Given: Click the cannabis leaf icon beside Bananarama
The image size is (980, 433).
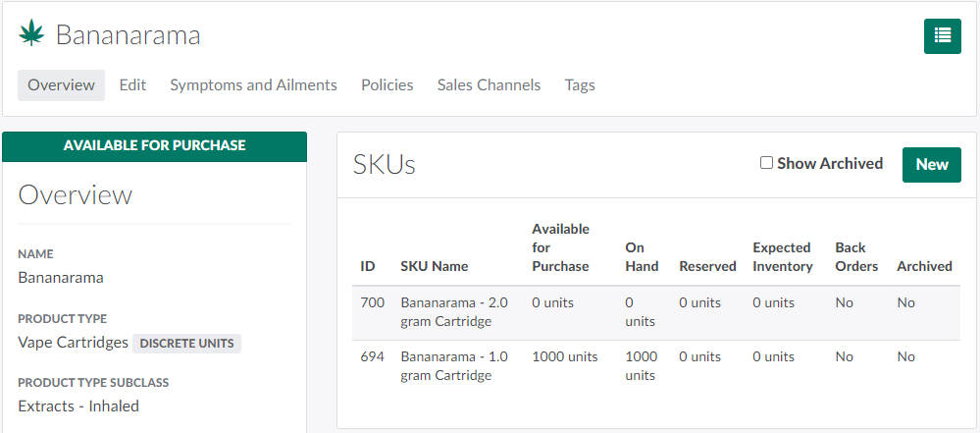Looking at the screenshot, I should click(32, 34).
